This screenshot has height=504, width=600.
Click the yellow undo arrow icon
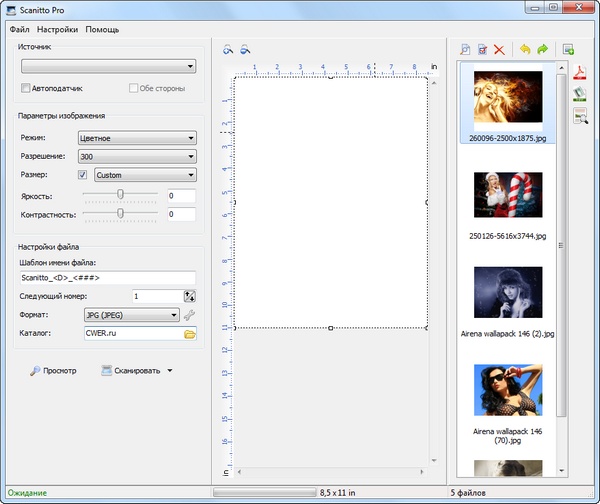coord(524,49)
